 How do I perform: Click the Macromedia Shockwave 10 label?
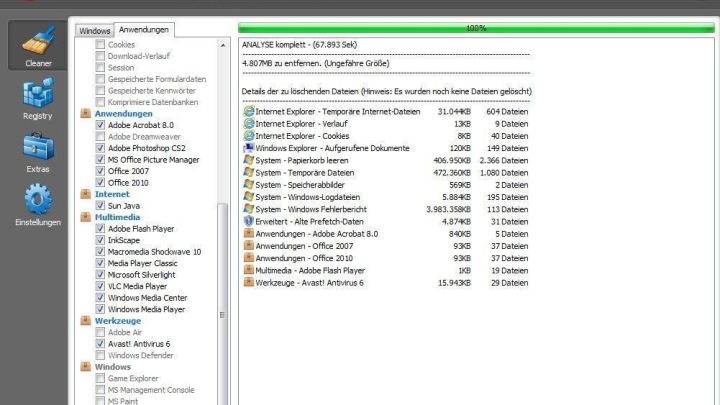click(154, 252)
